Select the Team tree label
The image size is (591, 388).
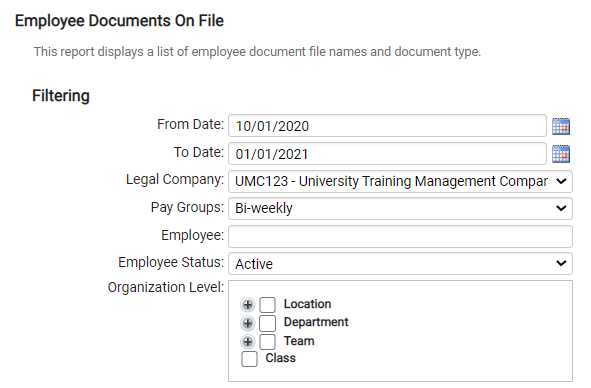pyautogui.click(x=299, y=341)
